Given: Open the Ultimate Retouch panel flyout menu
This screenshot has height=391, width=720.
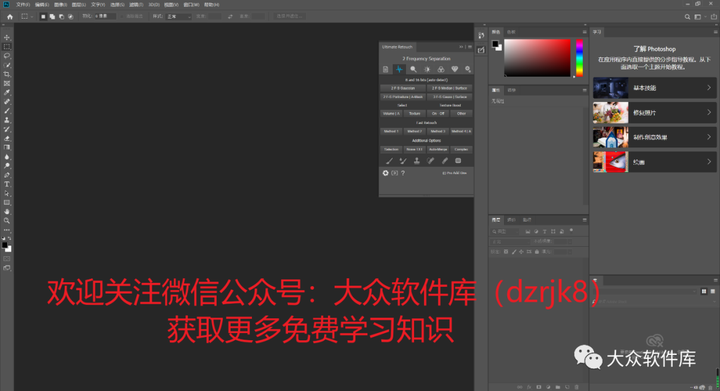Looking at the screenshot, I should pos(470,47).
